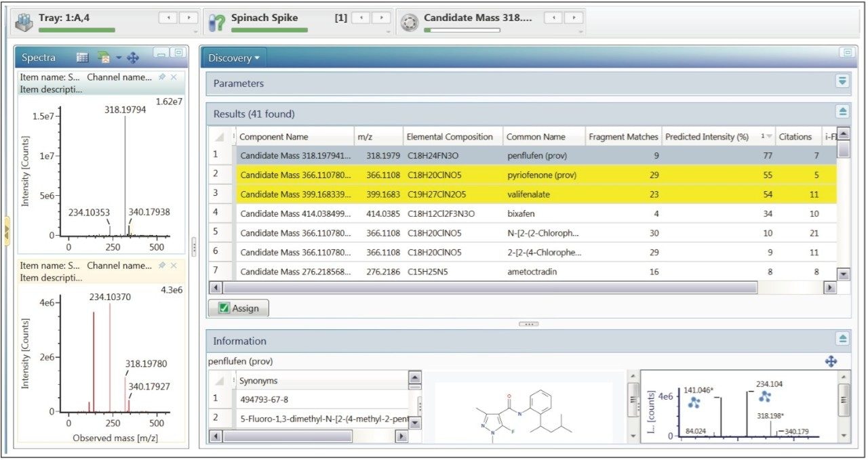The image size is (868, 460).
Task: Select the valifenalate result row
Action: pos(522,194)
